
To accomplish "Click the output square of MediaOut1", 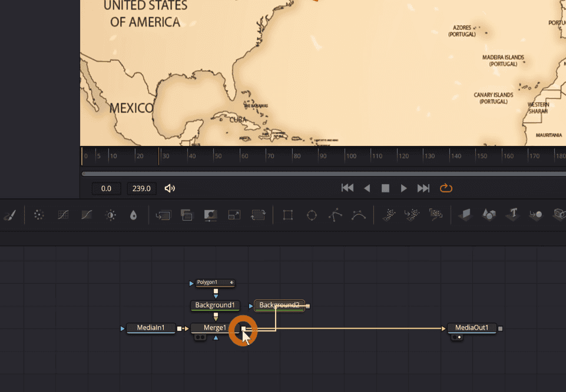I will pos(500,328).
